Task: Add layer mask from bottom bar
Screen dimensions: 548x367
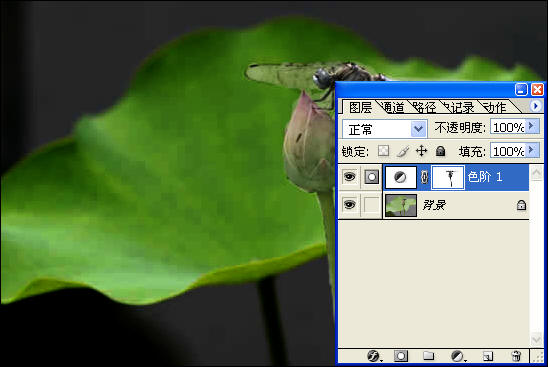Action: 401,356
